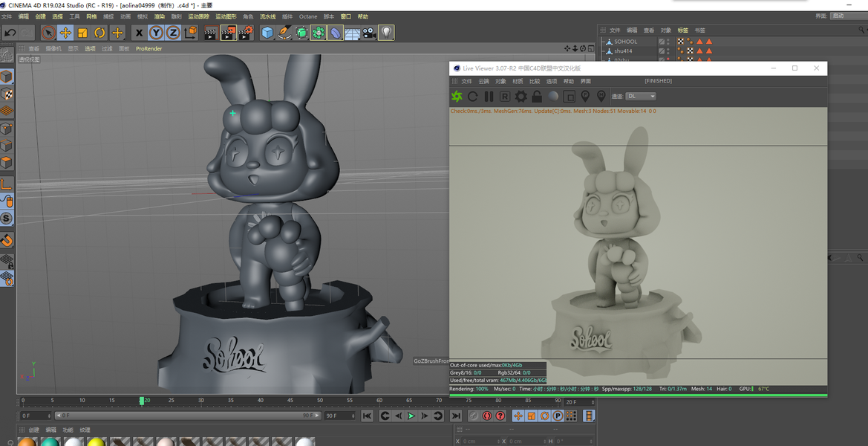Open the Octane menu

coord(308,16)
